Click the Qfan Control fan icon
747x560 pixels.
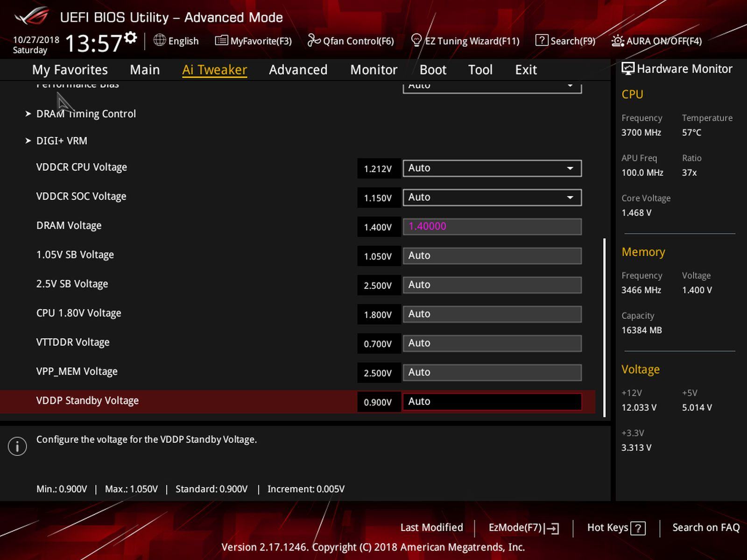click(314, 41)
